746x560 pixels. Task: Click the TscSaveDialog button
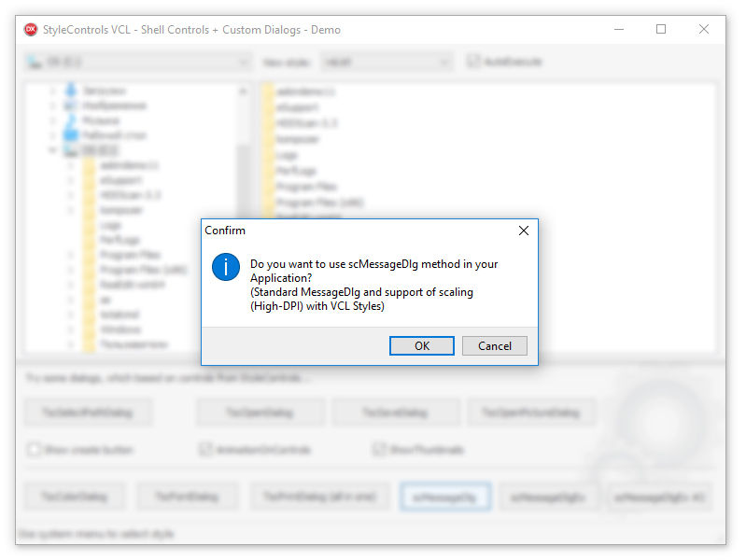(395, 413)
